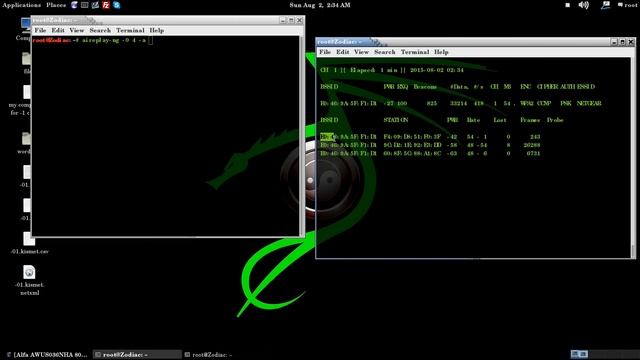640x360 pixels.
Task: Open File menu in right terminal window
Action: point(325,52)
